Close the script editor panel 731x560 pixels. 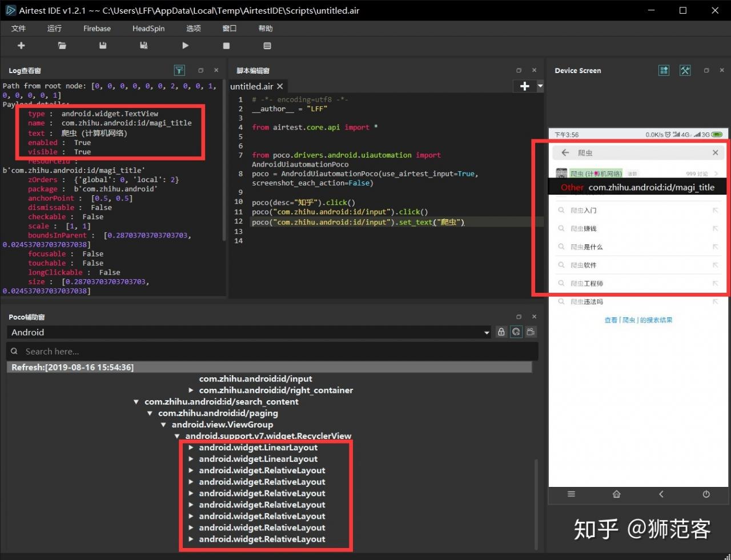[x=534, y=70]
